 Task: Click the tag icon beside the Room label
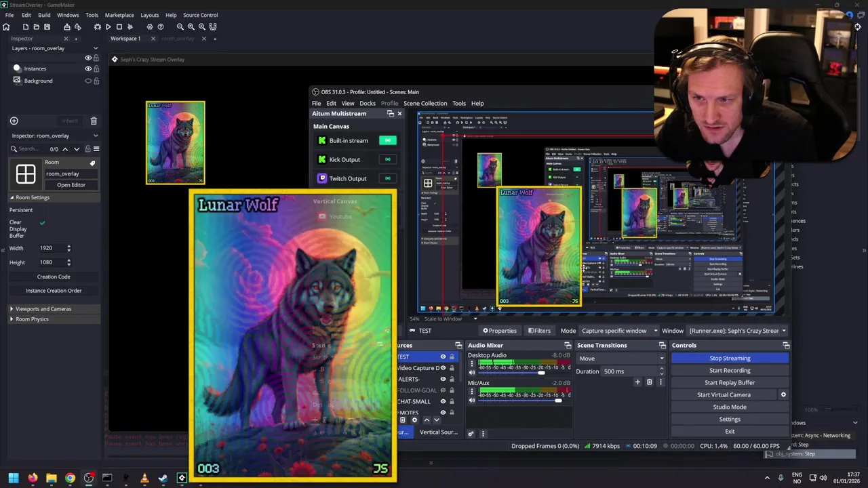point(92,163)
